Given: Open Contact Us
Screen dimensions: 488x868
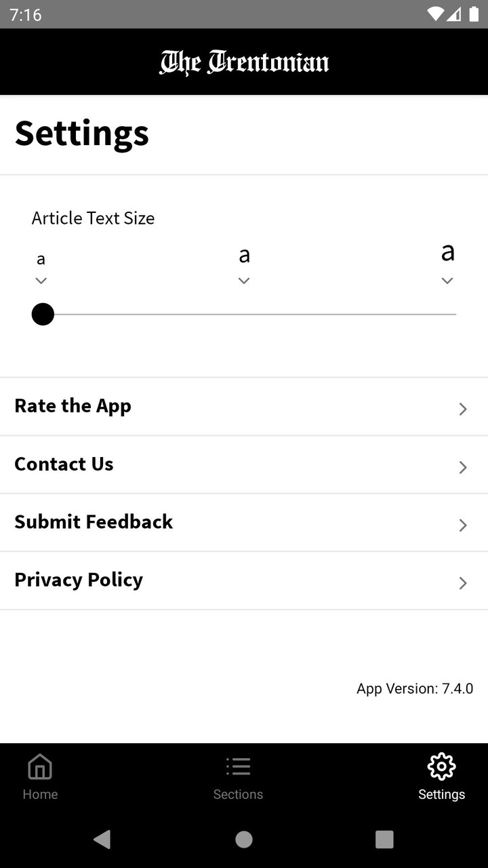Looking at the screenshot, I should click(64, 465).
